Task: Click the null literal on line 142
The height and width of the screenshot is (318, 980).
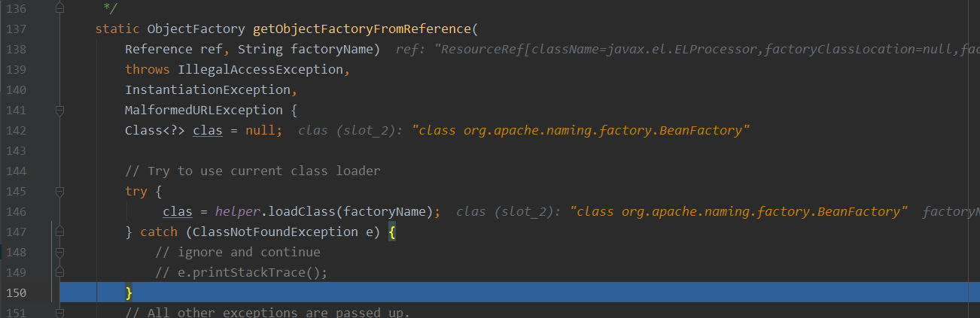Action: click(260, 131)
